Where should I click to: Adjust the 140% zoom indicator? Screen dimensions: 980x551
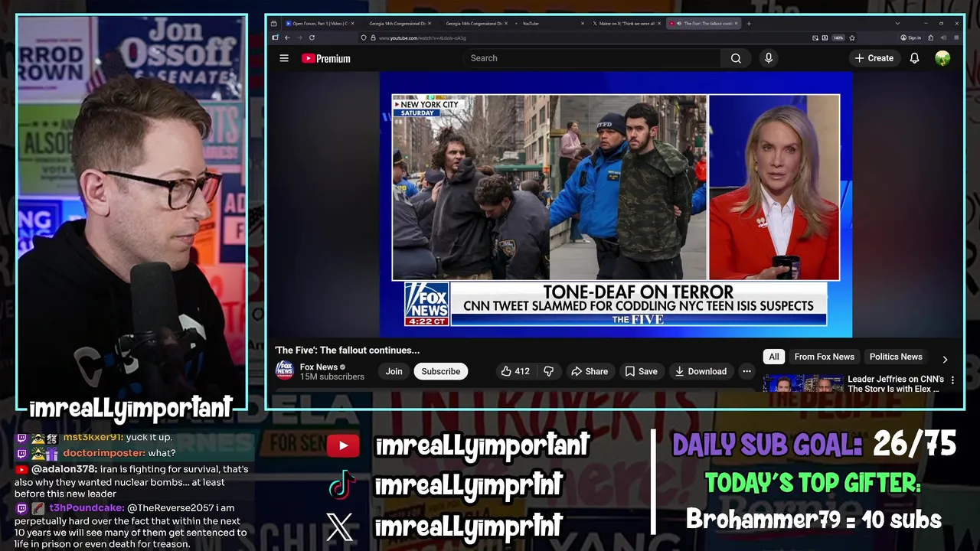point(838,37)
